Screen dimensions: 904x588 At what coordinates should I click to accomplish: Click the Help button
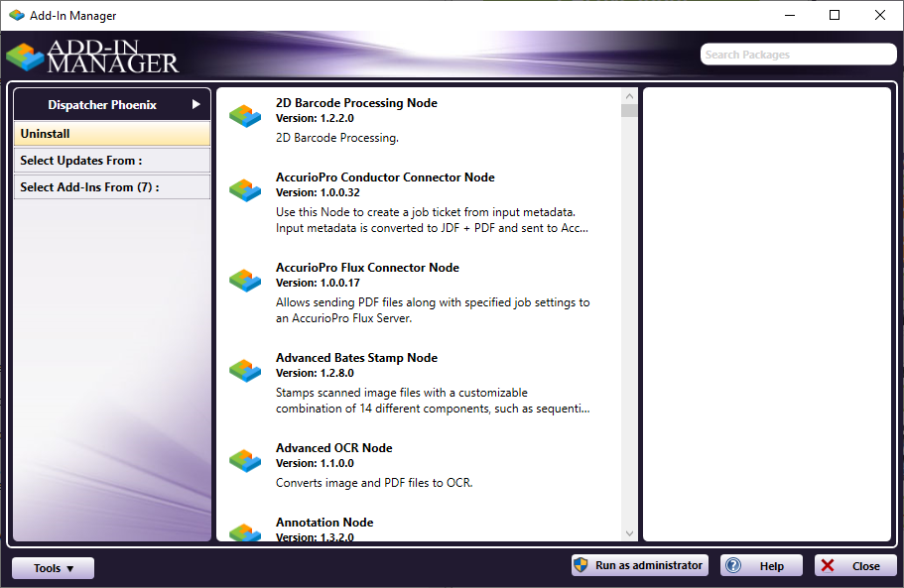pos(761,565)
